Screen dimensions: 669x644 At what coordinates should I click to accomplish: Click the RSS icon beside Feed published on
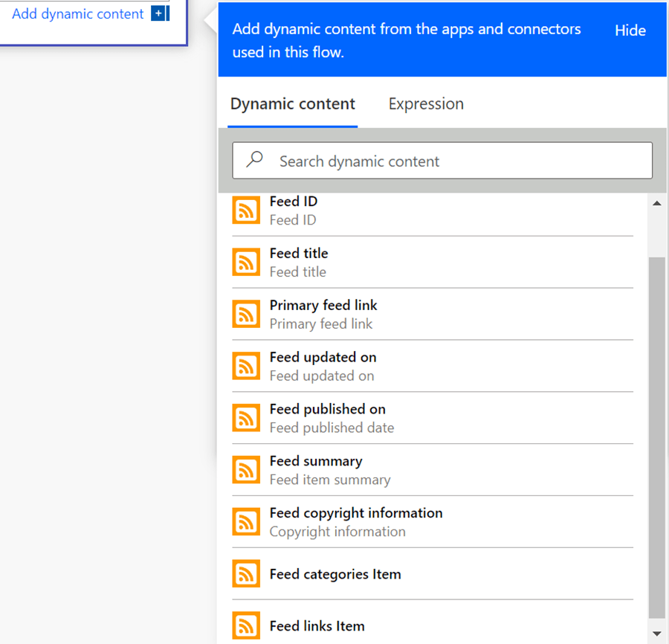click(246, 418)
